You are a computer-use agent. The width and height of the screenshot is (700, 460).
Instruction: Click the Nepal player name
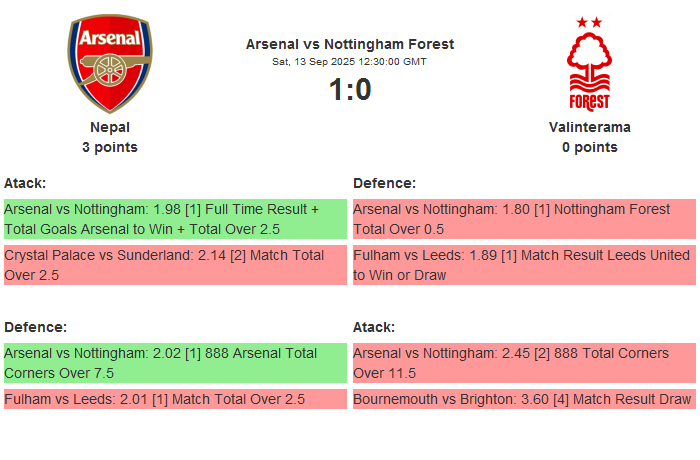[110, 127]
